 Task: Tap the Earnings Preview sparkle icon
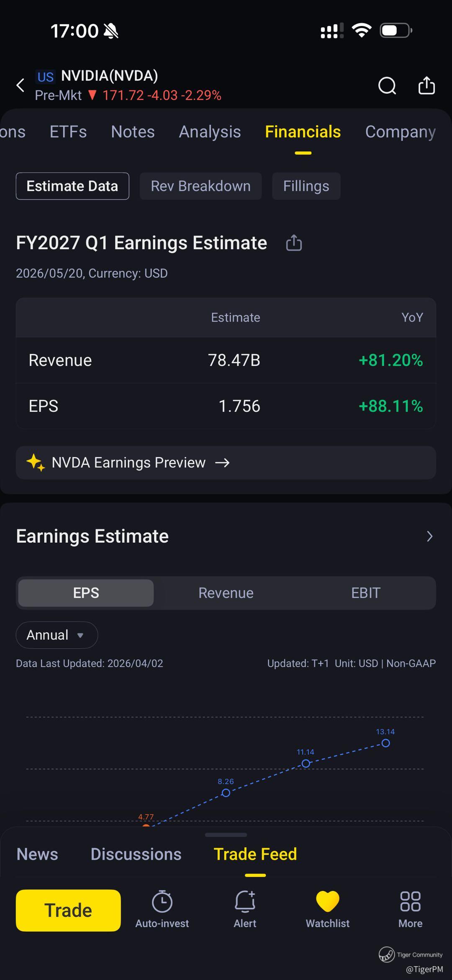pos(36,463)
